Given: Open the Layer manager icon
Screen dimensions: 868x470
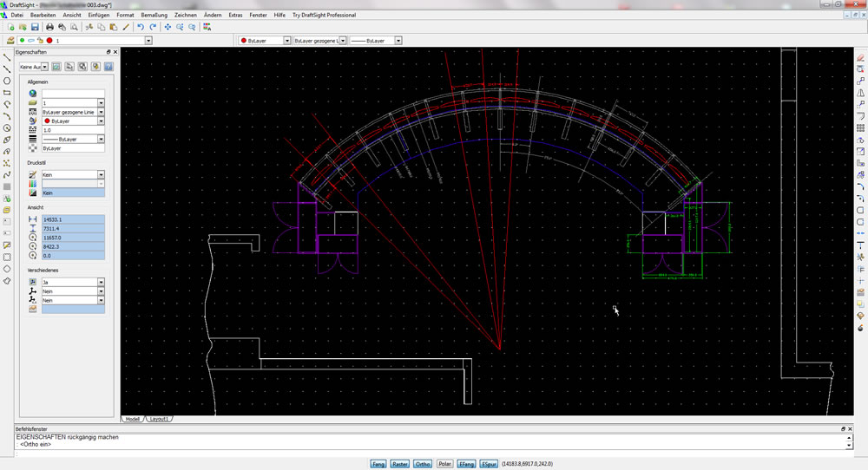Looking at the screenshot, I should [10, 41].
